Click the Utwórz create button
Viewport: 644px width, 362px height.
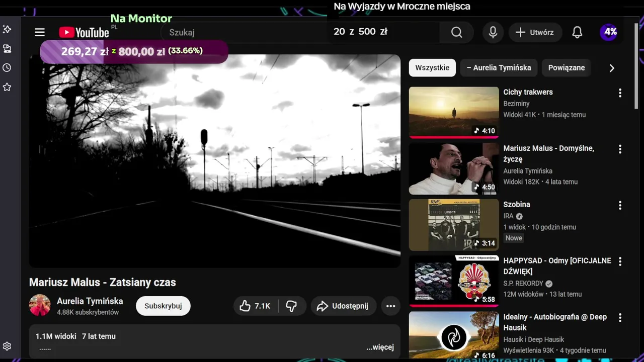pyautogui.click(x=534, y=32)
